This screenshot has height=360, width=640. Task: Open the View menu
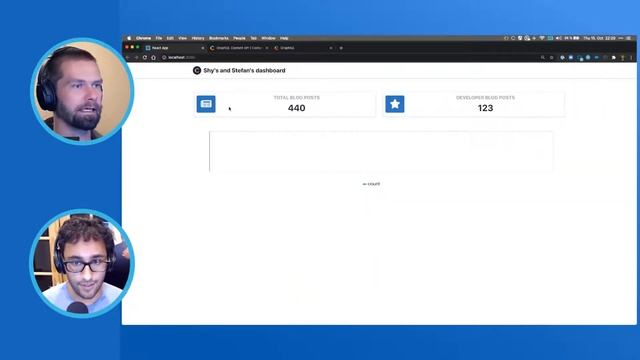click(x=182, y=38)
